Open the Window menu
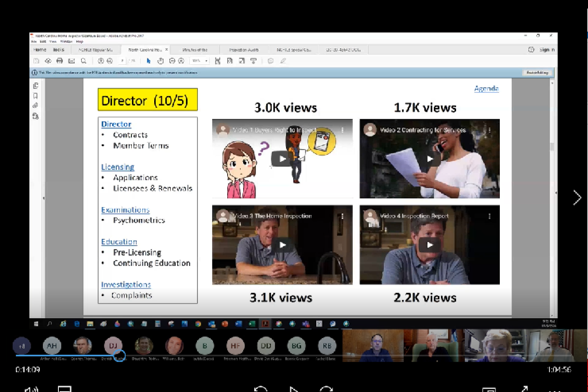The width and height of the screenshot is (588, 392). pos(66,42)
